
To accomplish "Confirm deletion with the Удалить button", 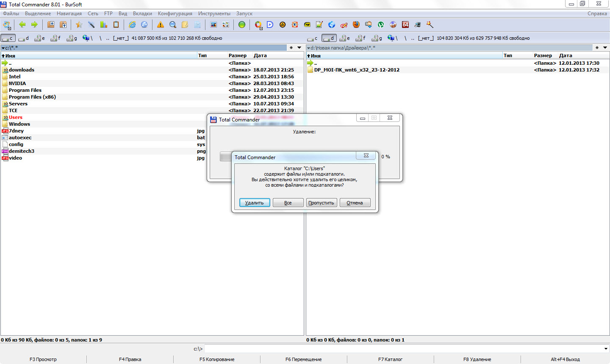I will pyautogui.click(x=255, y=203).
